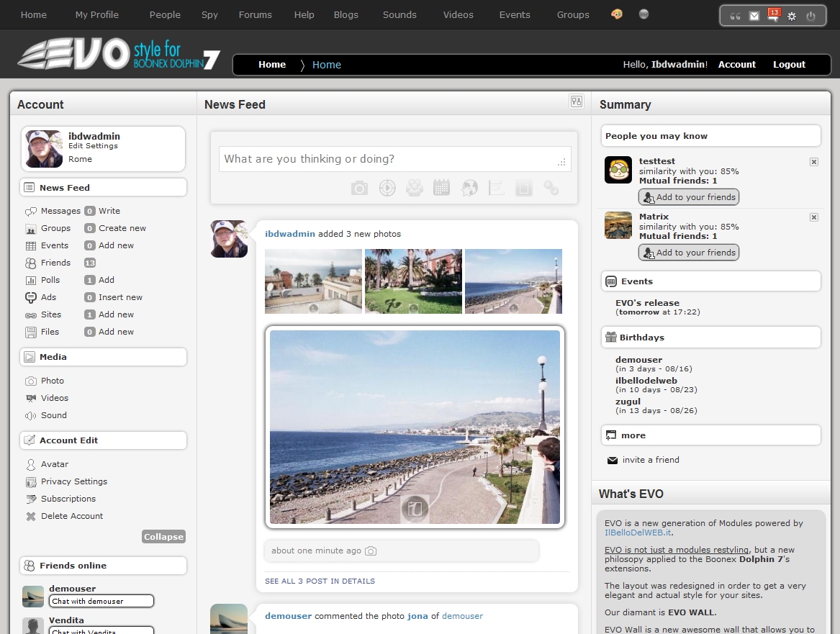Viewport: 840px width, 634px height.
Task: Click the power icon in top bar
Action: coord(811,16)
